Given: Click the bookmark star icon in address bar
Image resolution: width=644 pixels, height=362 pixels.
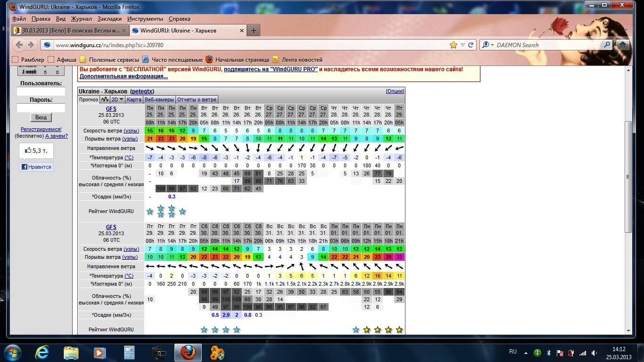Looking at the screenshot, I should pos(454,45).
